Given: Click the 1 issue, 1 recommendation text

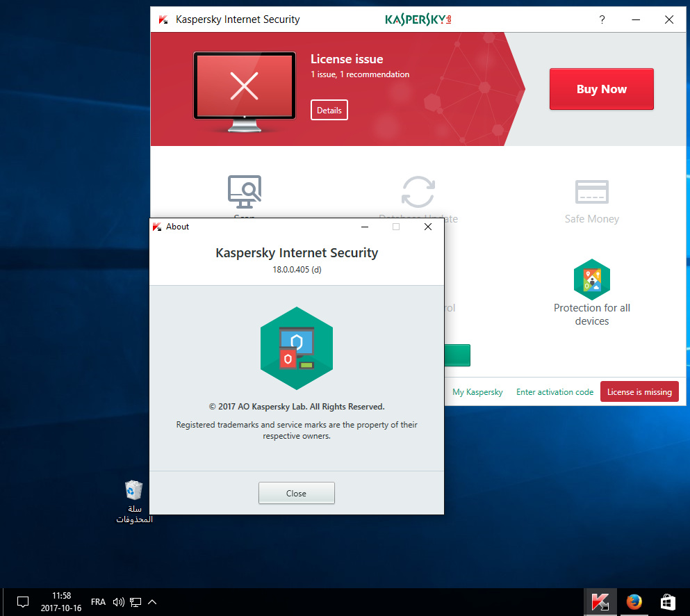Looking at the screenshot, I should pos(360,74).
